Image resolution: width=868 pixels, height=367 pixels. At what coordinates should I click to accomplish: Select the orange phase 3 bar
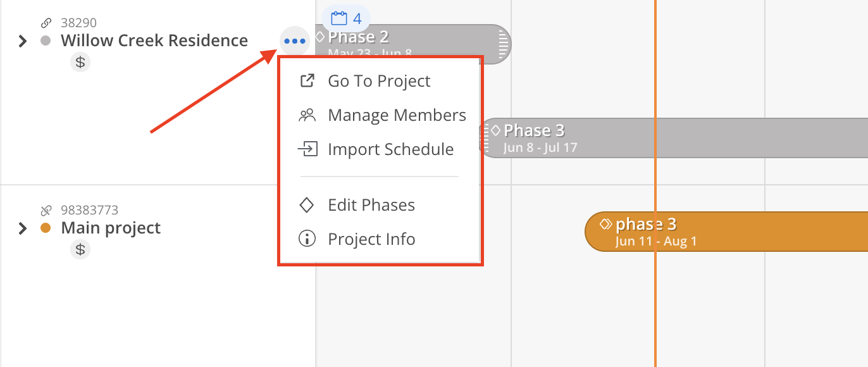[x=726, y=232]
